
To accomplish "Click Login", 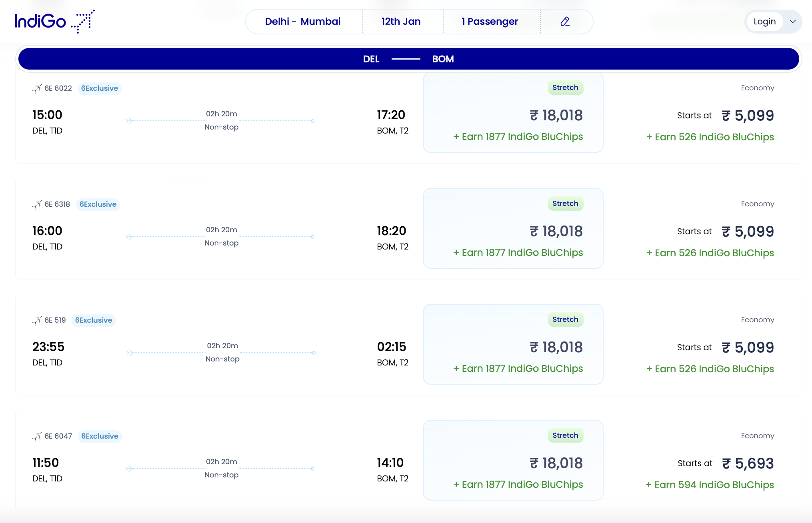I will pos(764,21).
